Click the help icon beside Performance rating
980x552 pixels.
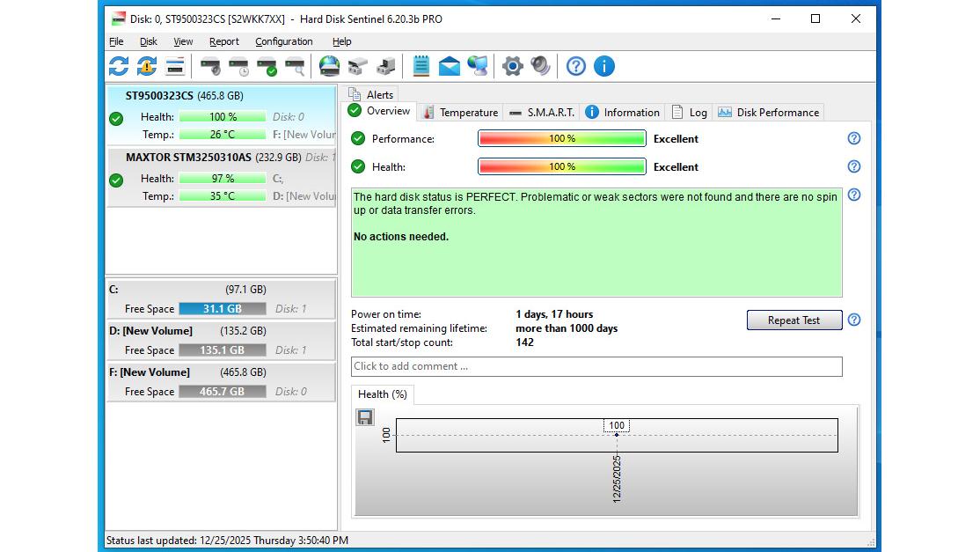pos(853,138)
